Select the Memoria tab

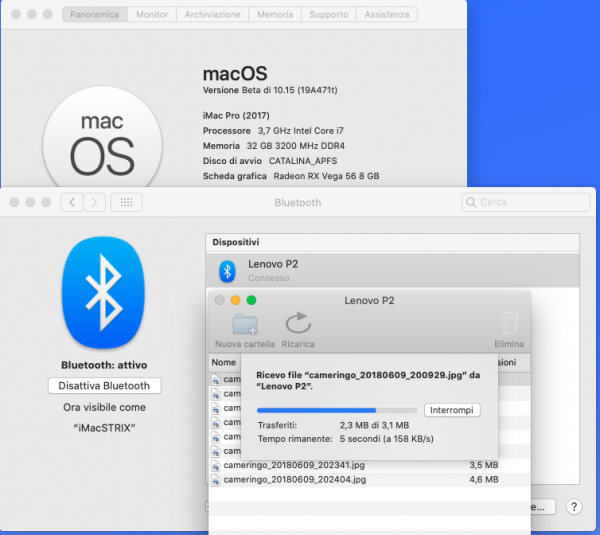pos(275,15)
